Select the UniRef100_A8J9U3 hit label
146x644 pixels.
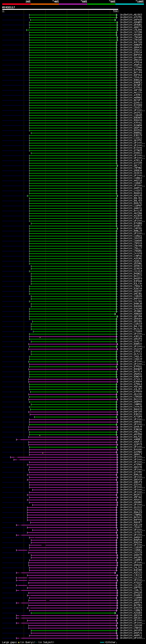tap(131, 15)
